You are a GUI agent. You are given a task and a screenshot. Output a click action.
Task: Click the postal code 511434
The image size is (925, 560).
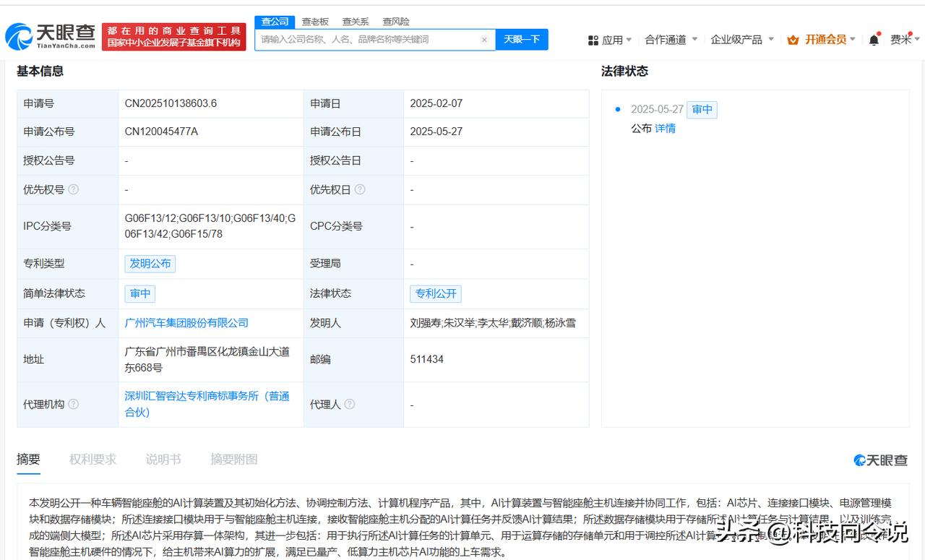(426, 359)
